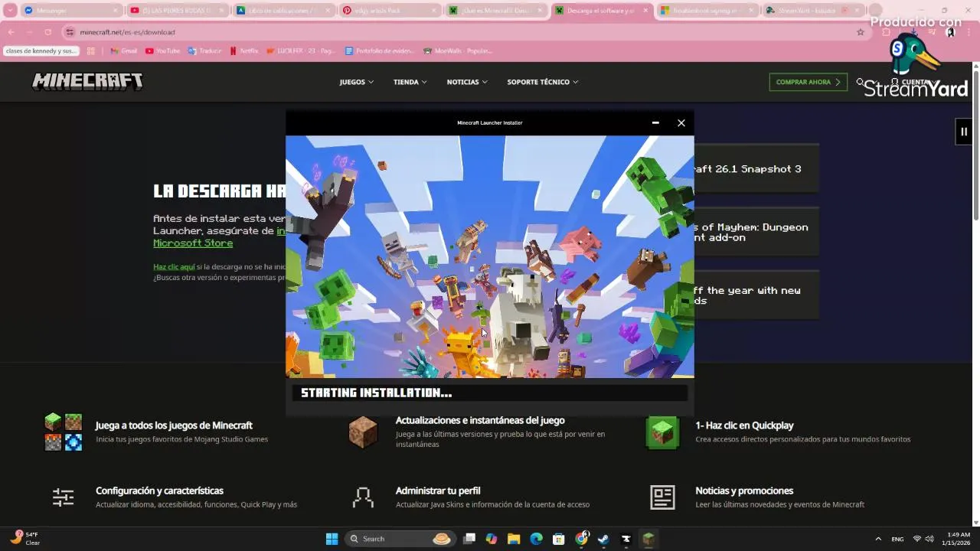This screenshot has width=980, height=551.
Task: Open Microsoft Edge from the taskbar
Action: click(536, 539)
